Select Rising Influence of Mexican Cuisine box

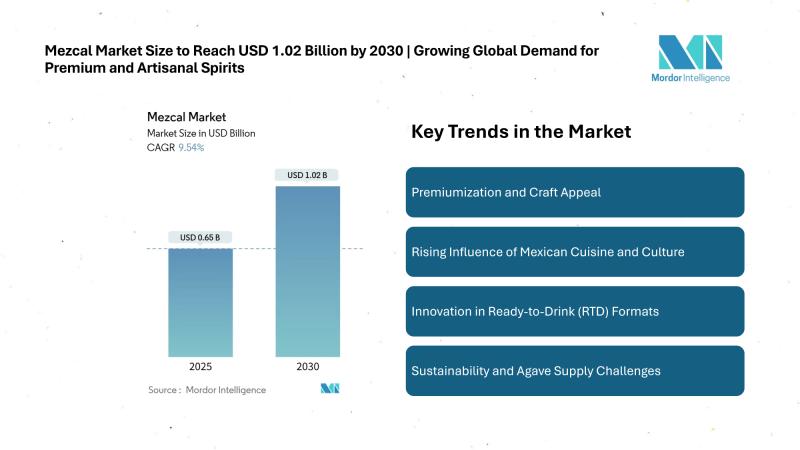[x=575, y=251]
